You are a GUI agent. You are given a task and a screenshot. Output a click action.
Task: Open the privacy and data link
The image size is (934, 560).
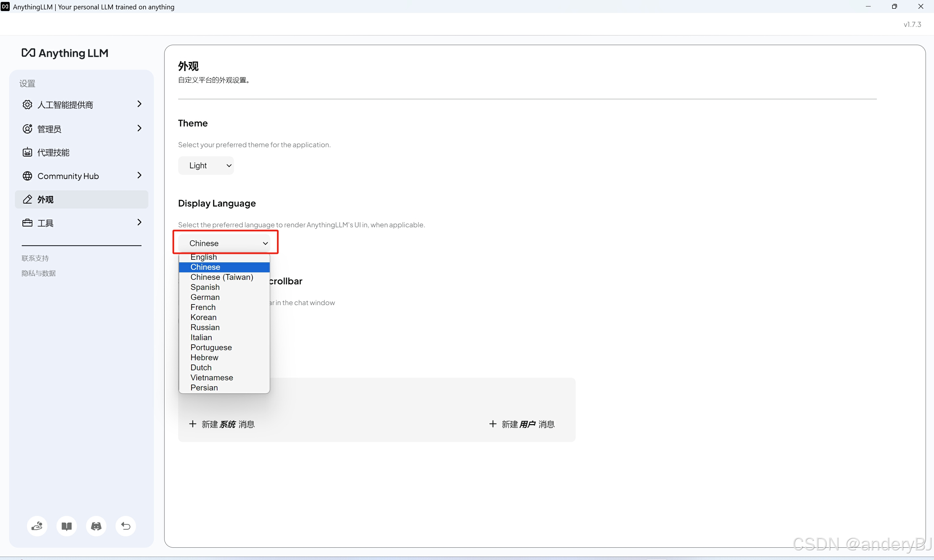click(39, 273)
